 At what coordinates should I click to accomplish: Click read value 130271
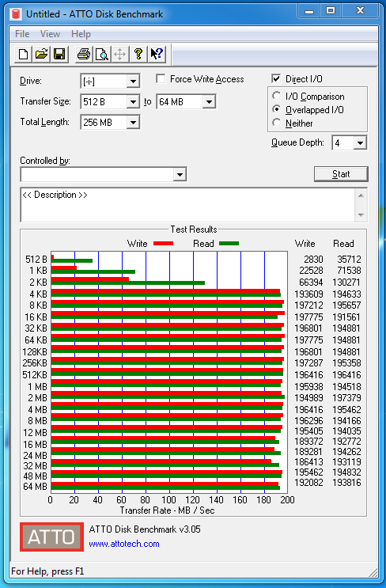click(x=346, y=282)
